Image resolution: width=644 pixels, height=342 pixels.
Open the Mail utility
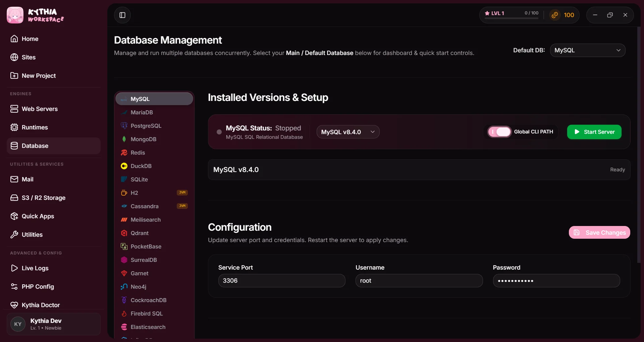coord(54,179)
